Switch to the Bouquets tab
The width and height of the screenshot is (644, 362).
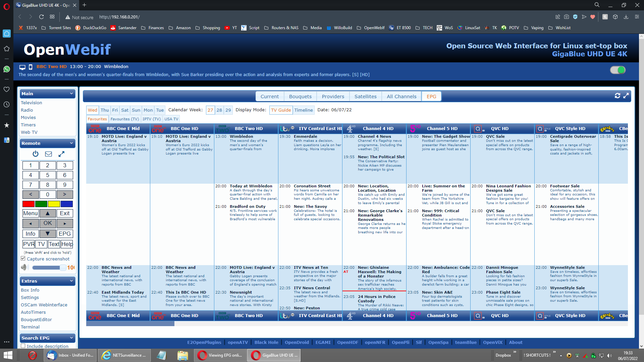coord(300,97)
